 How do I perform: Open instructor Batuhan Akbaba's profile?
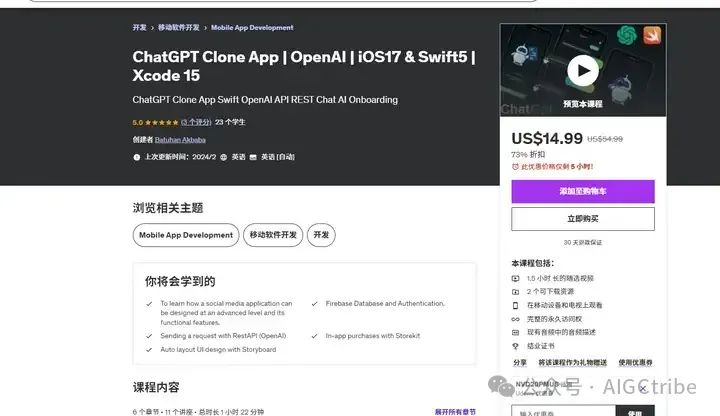180,140
